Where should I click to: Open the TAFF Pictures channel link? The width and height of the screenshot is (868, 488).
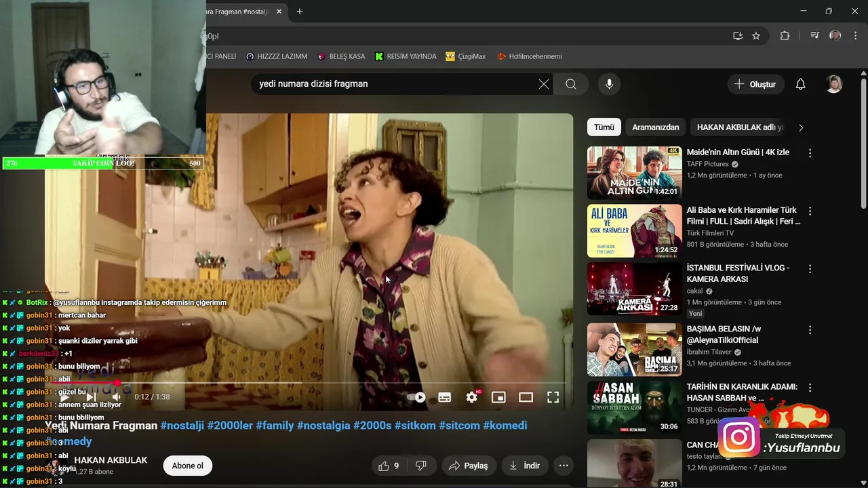[x=707, y=164]
